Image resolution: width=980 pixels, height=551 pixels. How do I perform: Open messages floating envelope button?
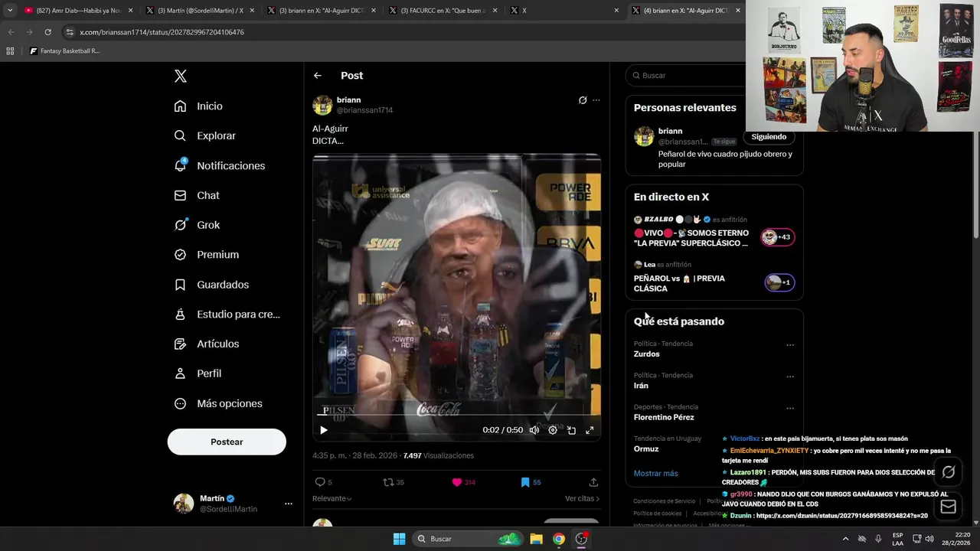[949, 507]
